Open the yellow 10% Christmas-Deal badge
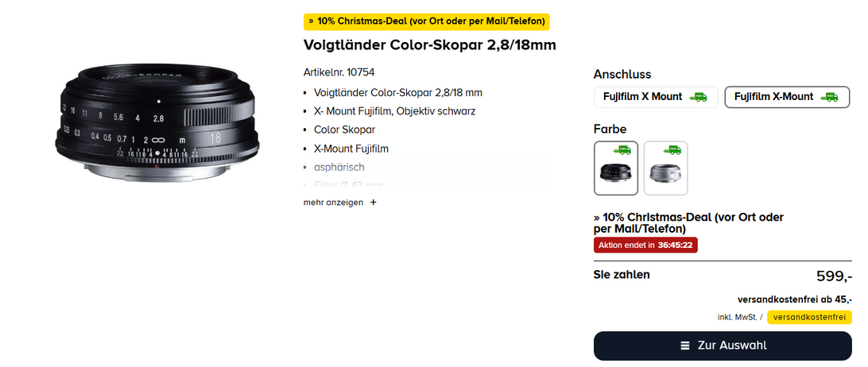Viewport: 868px width, 367px height. point(426,21)
